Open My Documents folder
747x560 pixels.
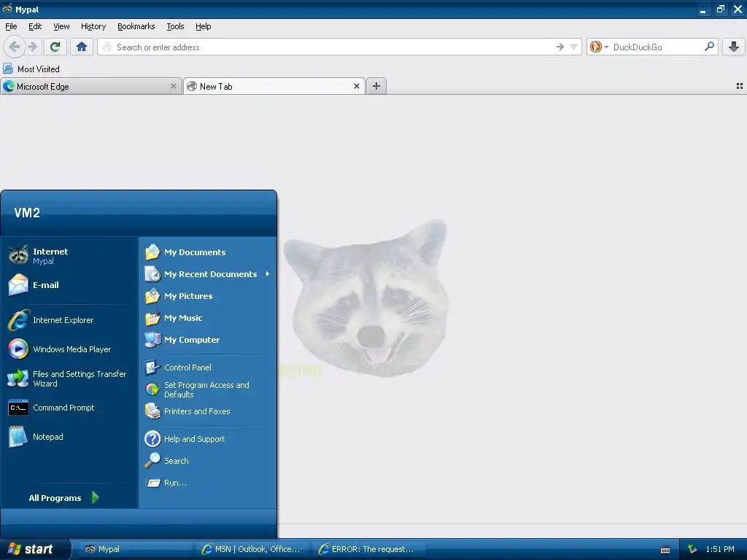[x=208, y=252]
